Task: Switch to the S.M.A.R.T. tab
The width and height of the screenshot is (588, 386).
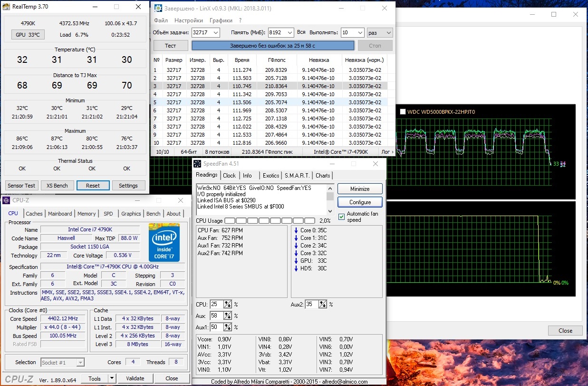Action: coord(297,176)
